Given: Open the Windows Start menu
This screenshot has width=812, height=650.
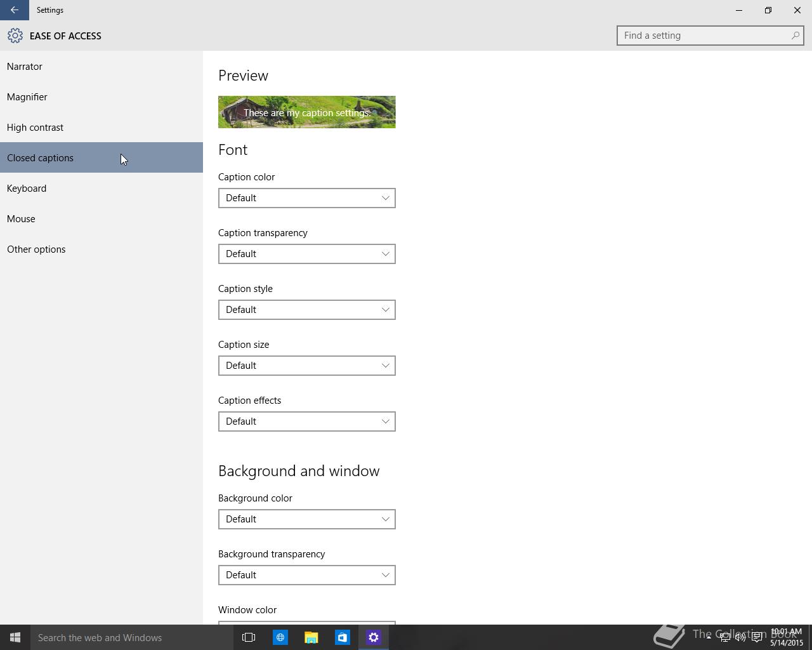Looking at the screenshot, I should (x=15, y=637).
